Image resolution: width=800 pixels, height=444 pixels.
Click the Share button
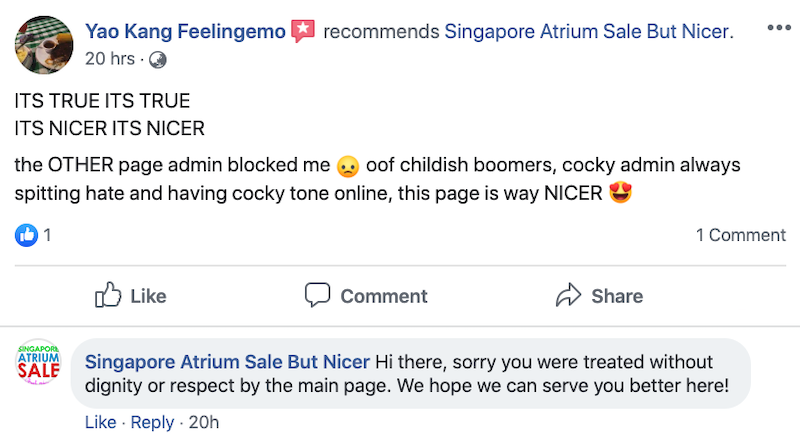[x=616, y=296]
